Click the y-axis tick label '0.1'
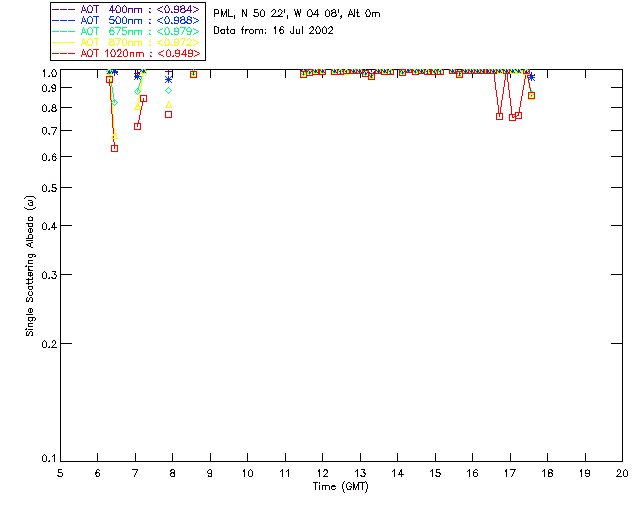The width and height of the screenshot is (640, 512). (x=49, y=459)
